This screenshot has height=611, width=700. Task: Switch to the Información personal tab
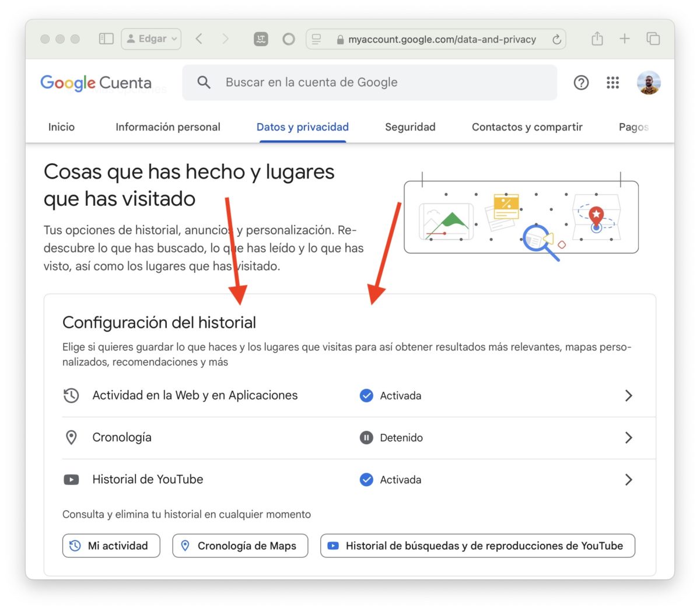168,127
